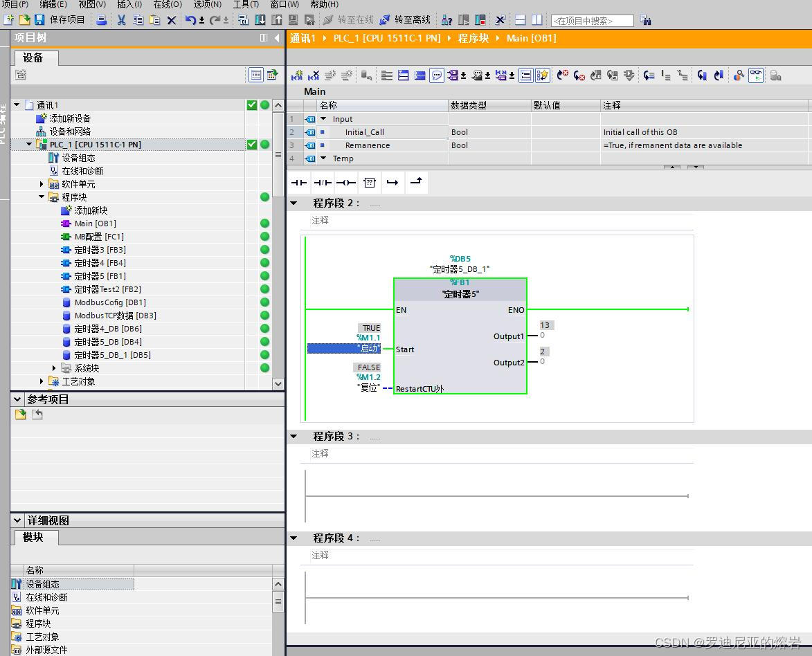Image resolution: width=812 pixels, height=656 pixels.
Task: Click the paste icon in main toolbar
Action: pos(154,19)
